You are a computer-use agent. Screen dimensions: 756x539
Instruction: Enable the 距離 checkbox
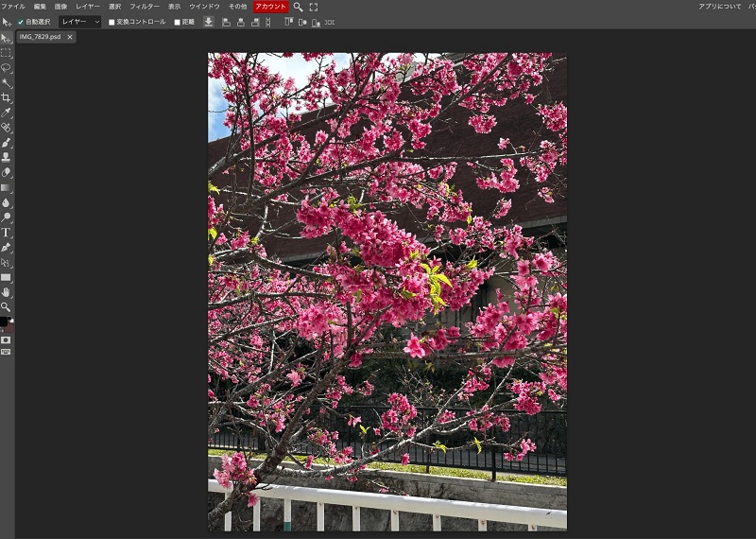(177, 22)
